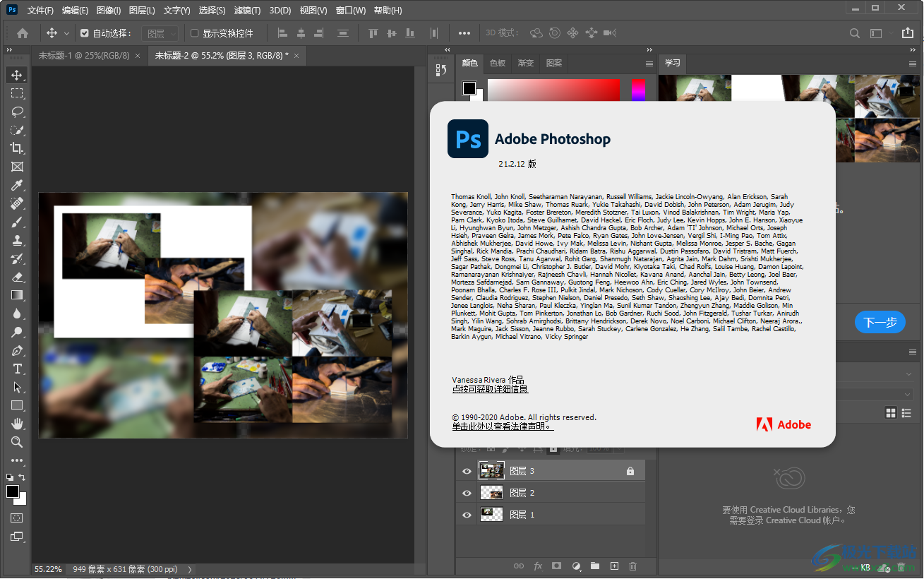This screenshot has height=579, width=924.
Task: Open the 滤镜 menu
Action: (246, 10)
